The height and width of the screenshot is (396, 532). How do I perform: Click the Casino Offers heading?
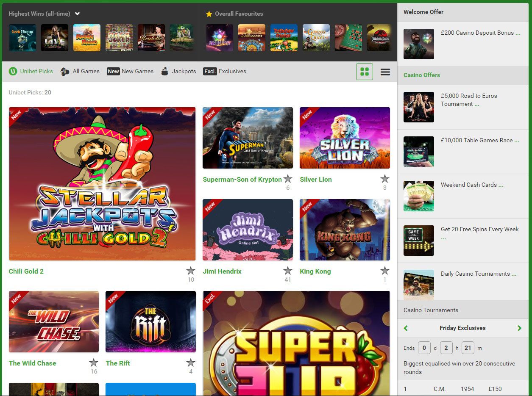point(422,75)
